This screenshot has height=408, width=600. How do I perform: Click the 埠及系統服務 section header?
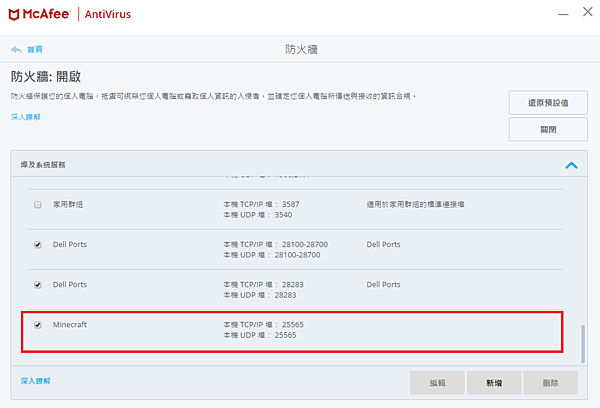point(299,164)
